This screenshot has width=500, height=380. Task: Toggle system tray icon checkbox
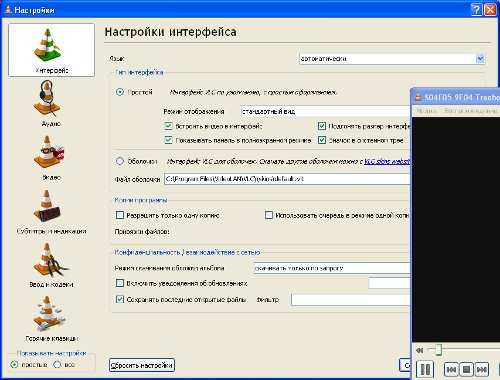[322, 140]
